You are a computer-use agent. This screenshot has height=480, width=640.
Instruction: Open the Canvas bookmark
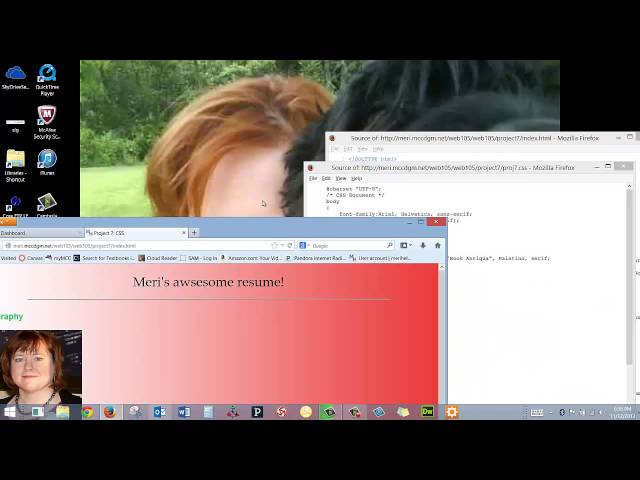[31, 258]
